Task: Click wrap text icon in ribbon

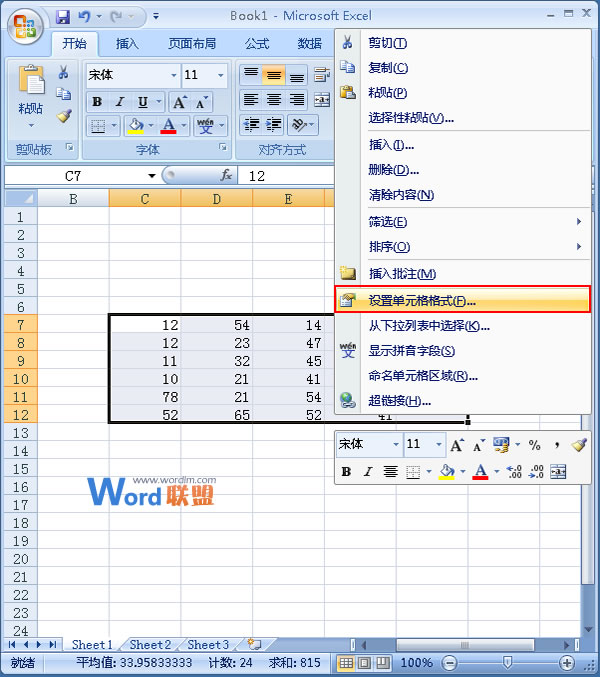Action: [x=322, y=74]
